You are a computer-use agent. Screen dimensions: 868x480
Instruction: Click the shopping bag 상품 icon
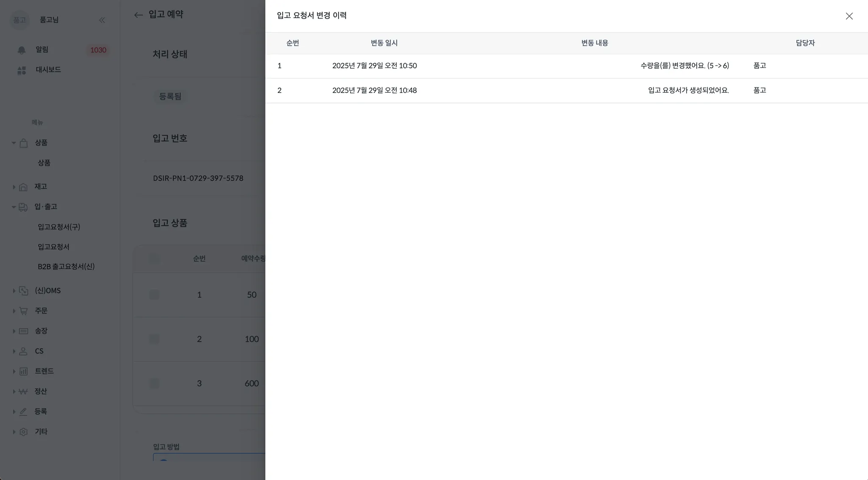tap(24, 143)
